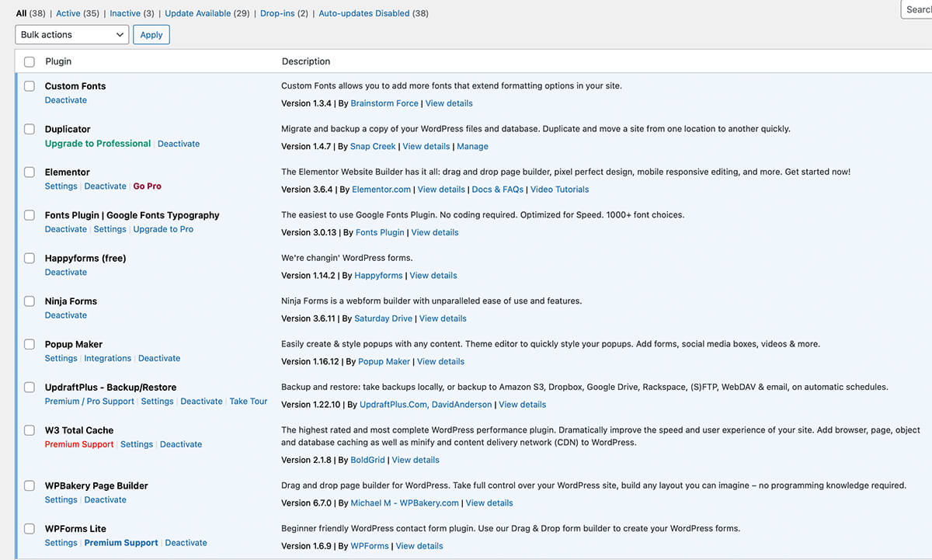The width and height of the screenshot is (932, 560).
Task: Open the Bulk actions dropdown
Action: [71, 34]
